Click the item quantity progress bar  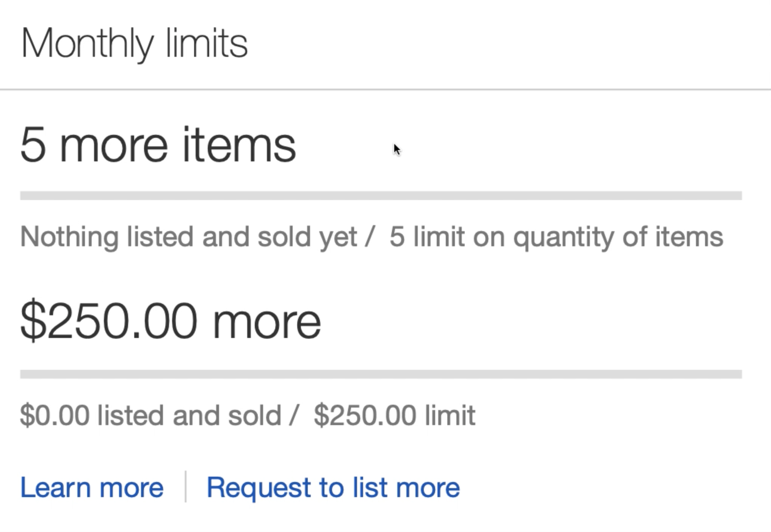[x=381, y=196]
